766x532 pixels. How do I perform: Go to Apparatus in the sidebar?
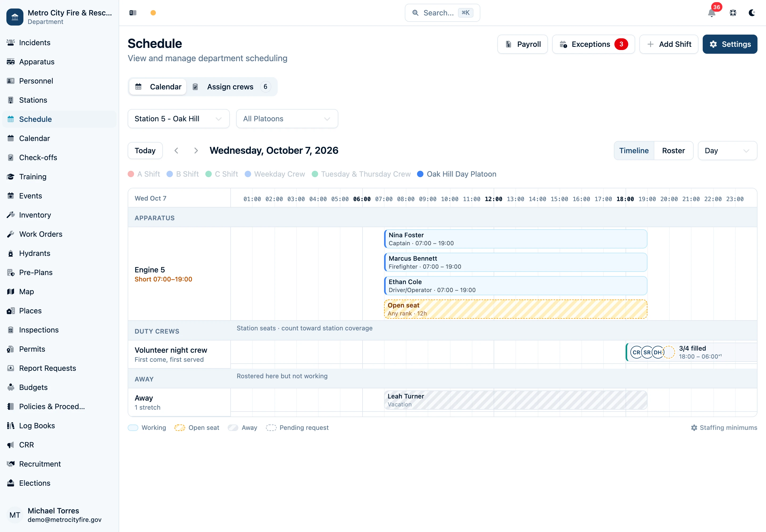point(37,62)
